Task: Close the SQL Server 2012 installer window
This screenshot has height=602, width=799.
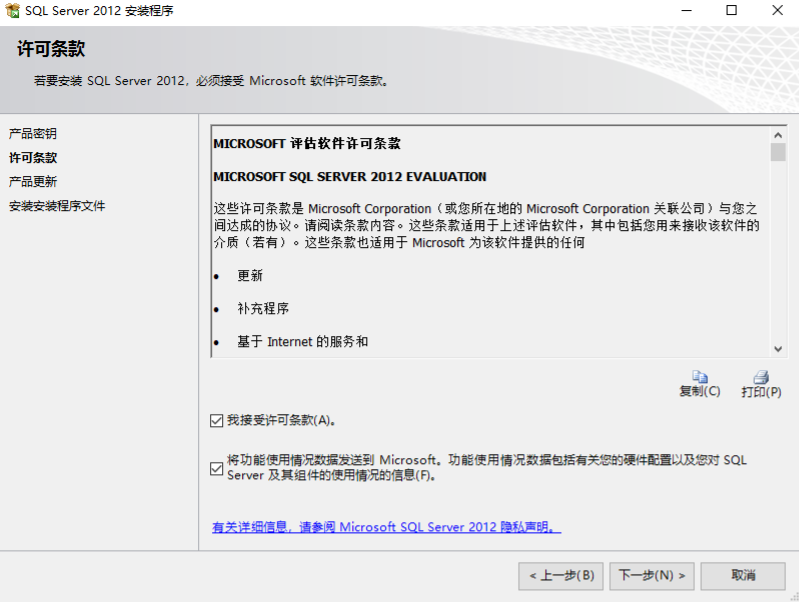Action: 777,10
